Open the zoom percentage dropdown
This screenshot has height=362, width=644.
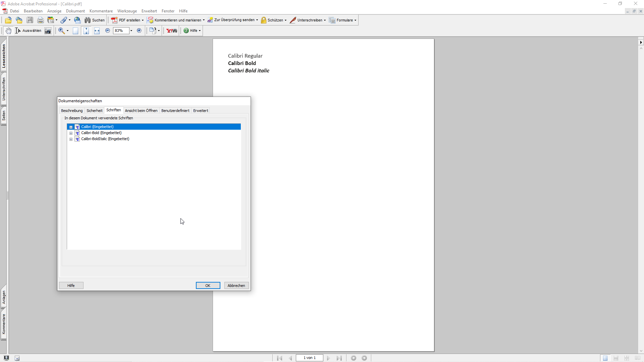131,31
